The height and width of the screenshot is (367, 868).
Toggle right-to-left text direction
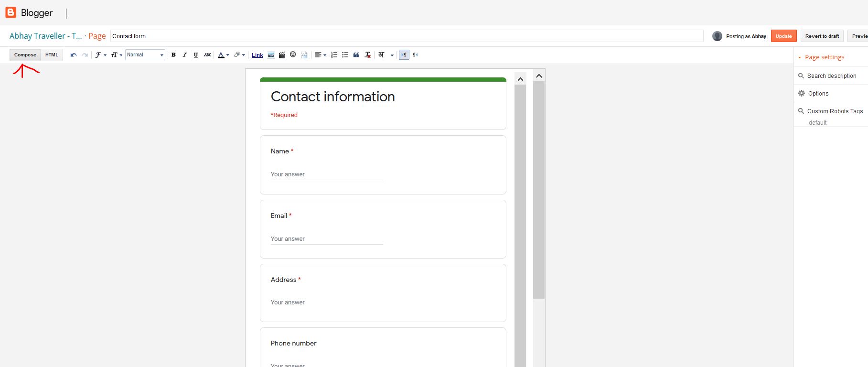coord(415,55)
